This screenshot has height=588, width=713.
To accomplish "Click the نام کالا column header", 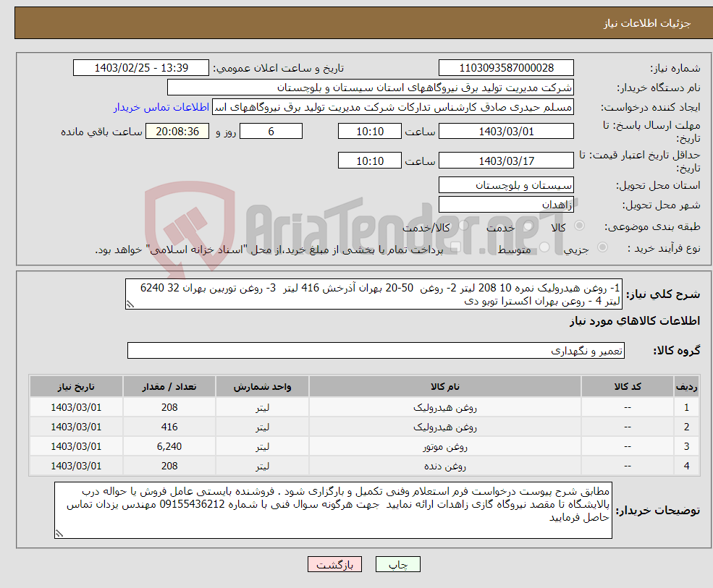I will 445,387.
